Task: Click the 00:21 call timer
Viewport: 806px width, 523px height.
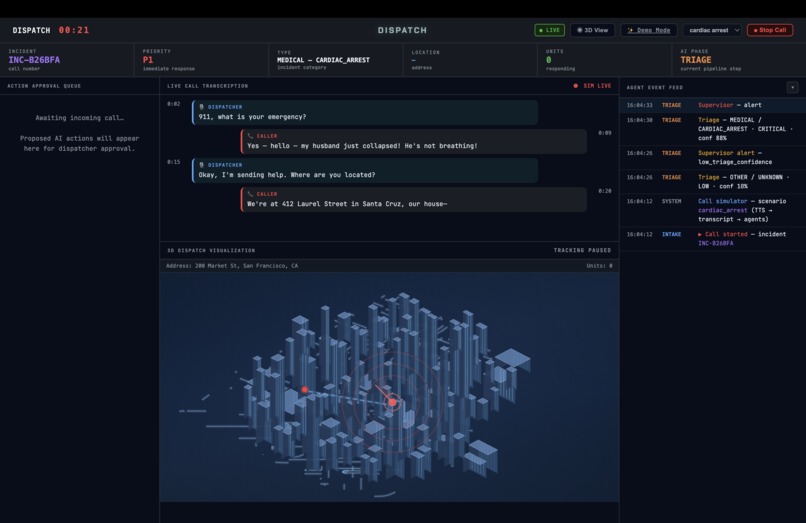Action: pyautogui.click(x=74, y=30)
